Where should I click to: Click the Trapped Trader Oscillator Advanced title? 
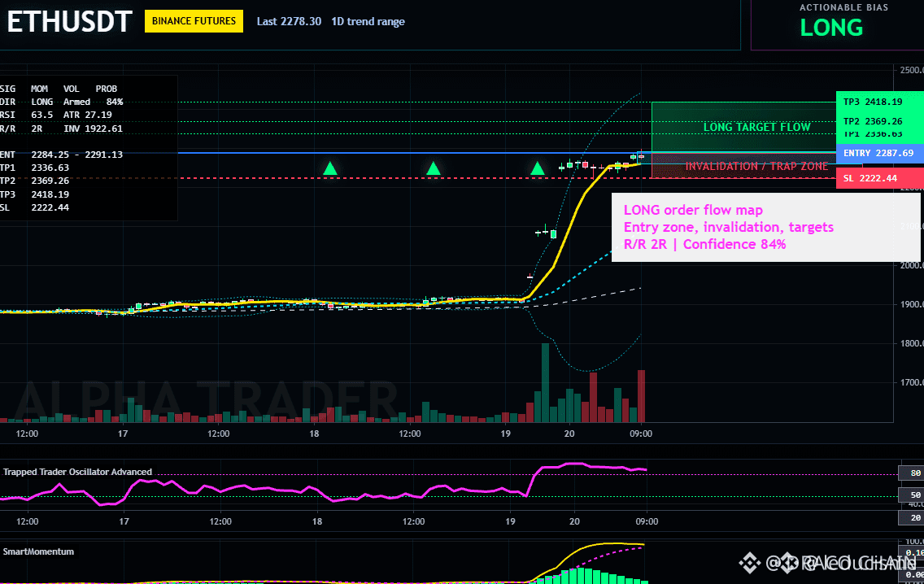pos(77,472)
